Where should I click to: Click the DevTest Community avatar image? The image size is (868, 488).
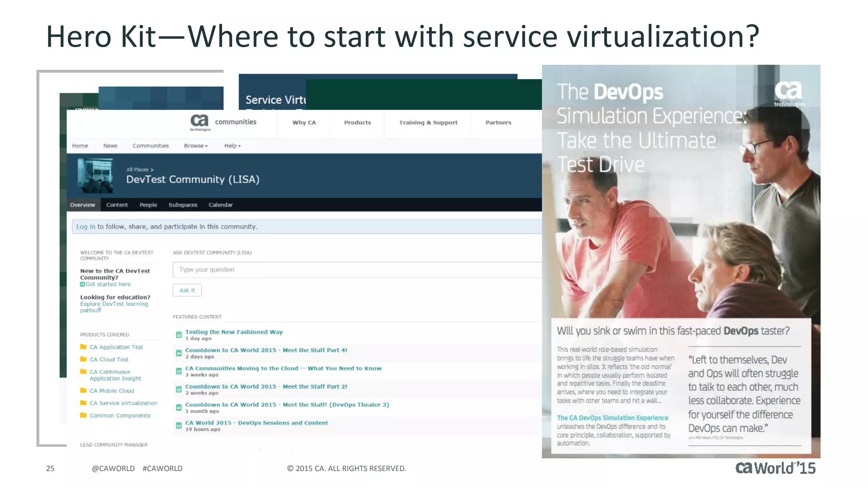click(95, 176)
